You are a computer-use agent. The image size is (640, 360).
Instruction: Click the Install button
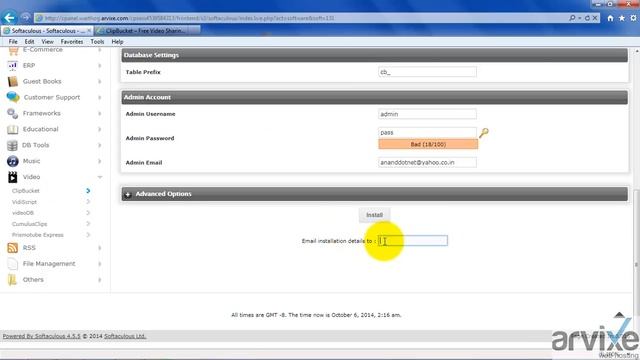tap(374, 215)
